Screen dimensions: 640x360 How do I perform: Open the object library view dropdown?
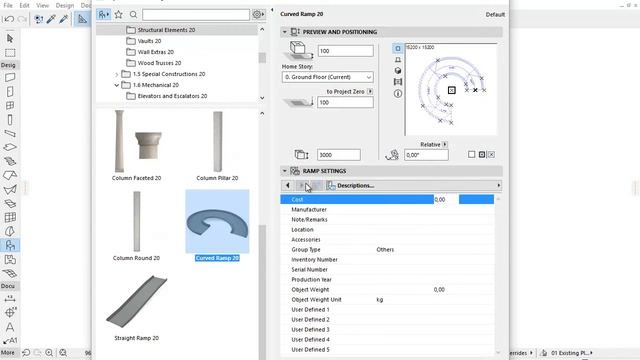pos(104,15)
